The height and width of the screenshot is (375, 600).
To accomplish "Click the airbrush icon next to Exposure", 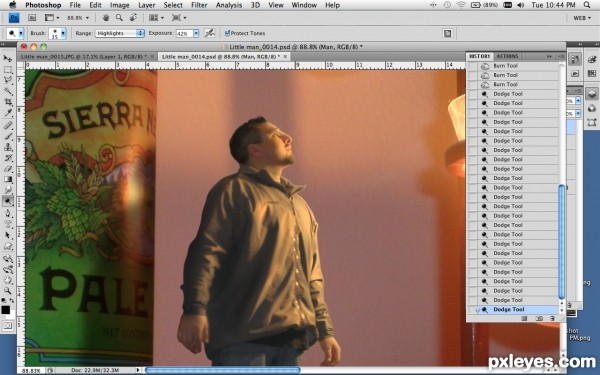I will click(209, 33).
